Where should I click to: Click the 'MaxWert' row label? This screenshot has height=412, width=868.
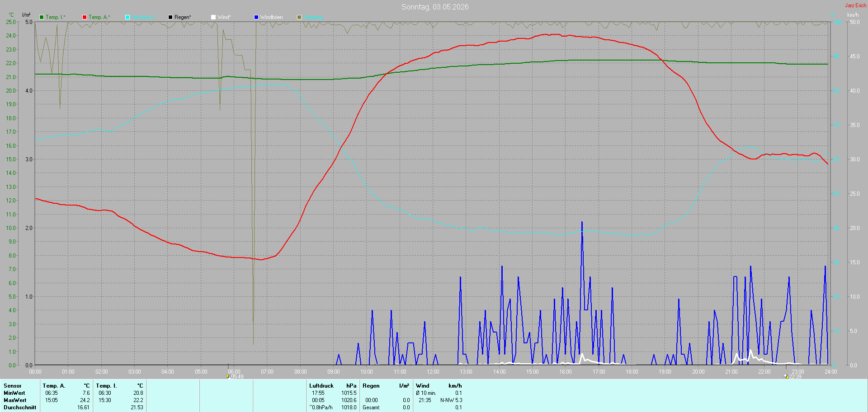tap(15, 400)
